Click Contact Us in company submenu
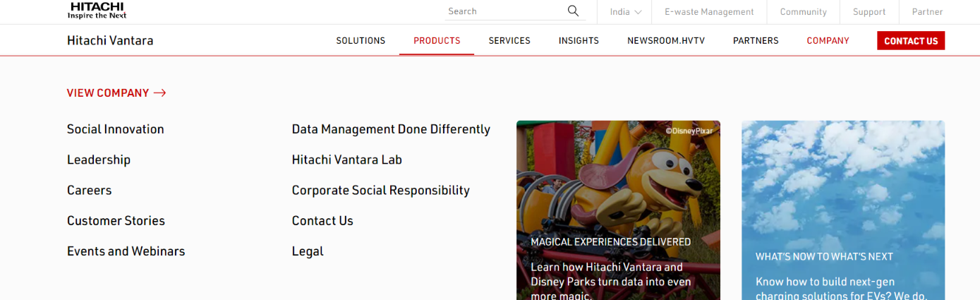The image size is (980, 300). 322,220
